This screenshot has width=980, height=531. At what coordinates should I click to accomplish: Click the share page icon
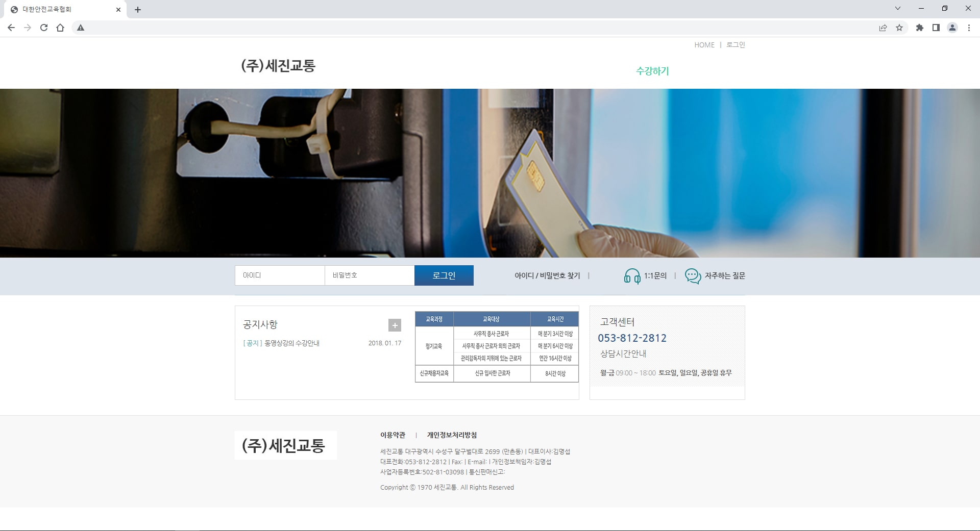(883, 28)
